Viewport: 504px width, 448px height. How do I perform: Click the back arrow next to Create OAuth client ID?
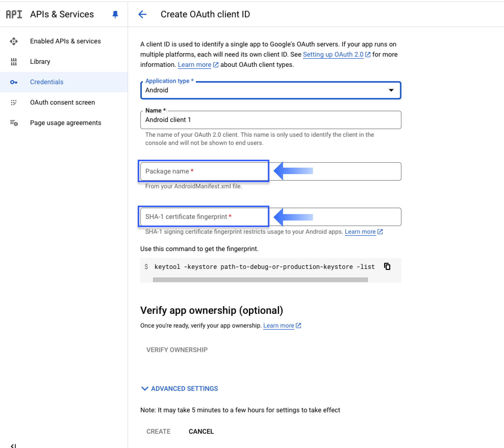pyautogui.click(x=142, y=15)
